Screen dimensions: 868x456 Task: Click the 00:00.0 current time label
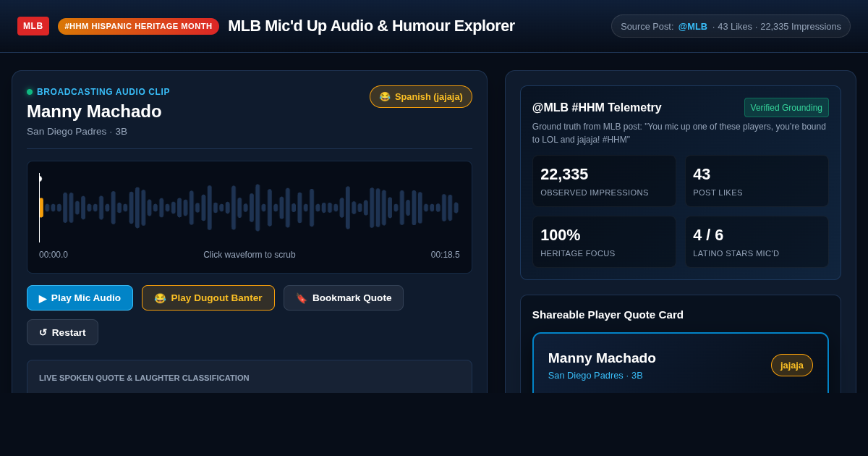(x=54, y=255)
